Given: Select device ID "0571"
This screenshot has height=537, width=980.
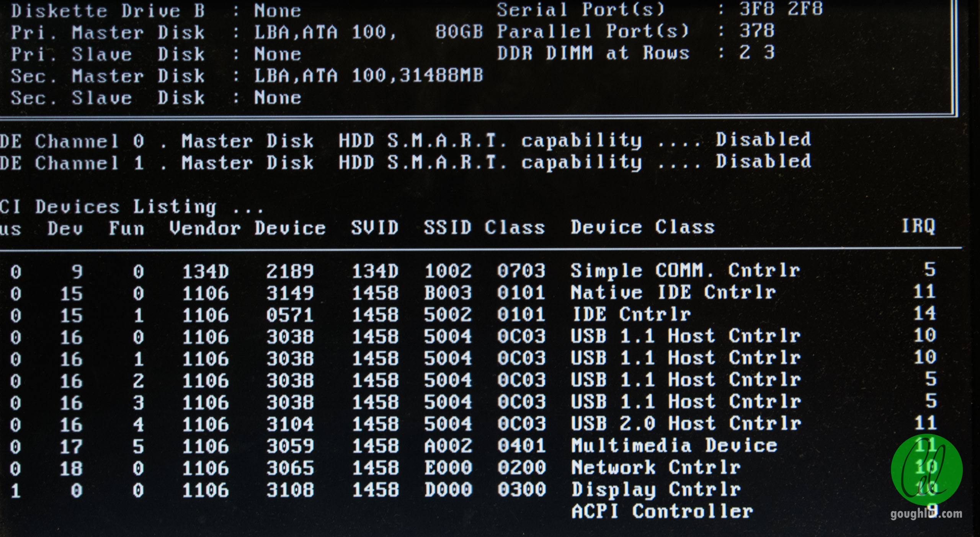Looking at the screenshot, I should pos(290,315).
